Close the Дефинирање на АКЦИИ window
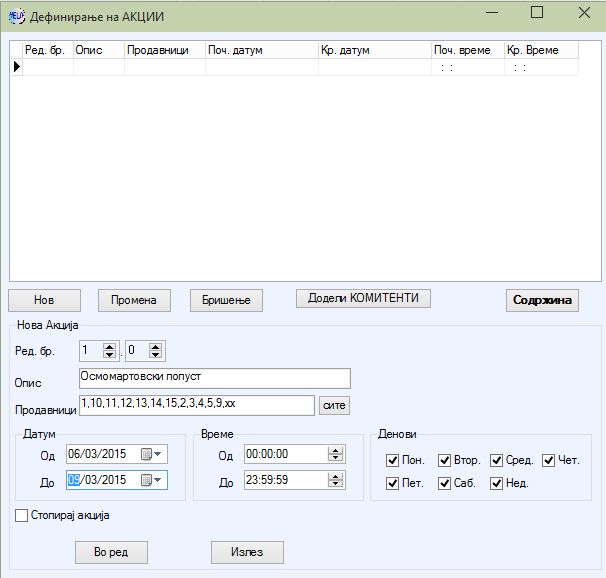 [x=584, y=13]
